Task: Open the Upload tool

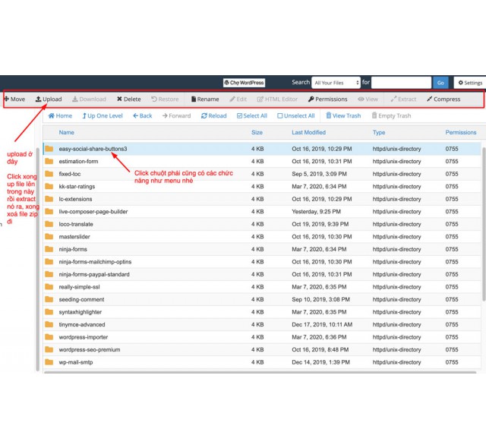Action: pos(49,99)
